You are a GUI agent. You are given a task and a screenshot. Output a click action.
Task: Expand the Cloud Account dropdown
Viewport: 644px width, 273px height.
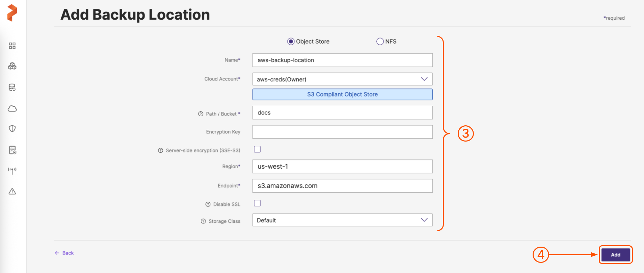(x=342, y=79)
